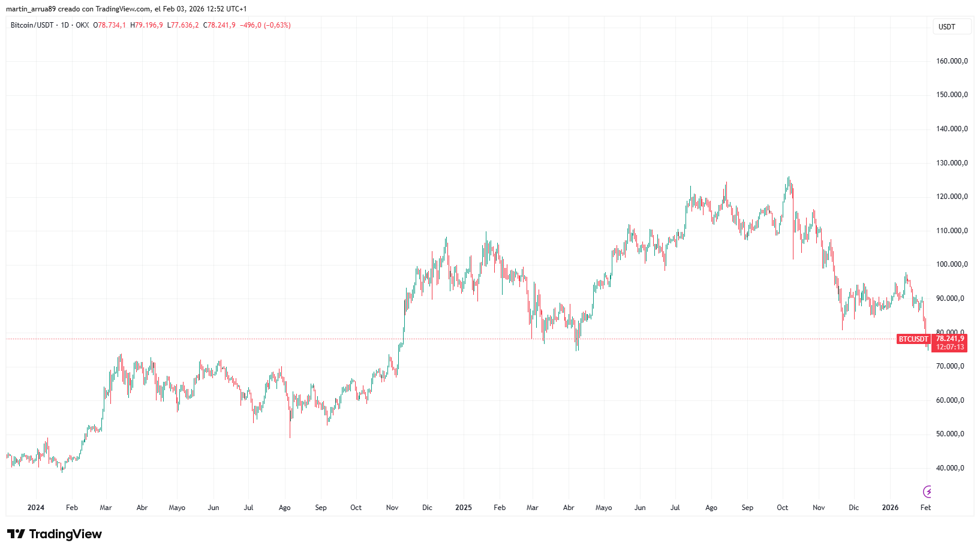This screenshot has width=980, height=552.
Task: Click the closing price value C78.241,9
Action: (x=219, y=25)
